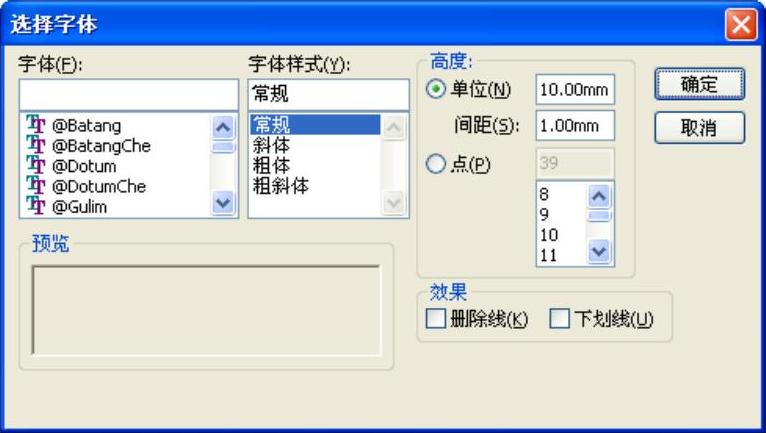Viewport: 766px width, 433px height.
Task: Pick the @Dotum font entry
Action: point(84,166)
